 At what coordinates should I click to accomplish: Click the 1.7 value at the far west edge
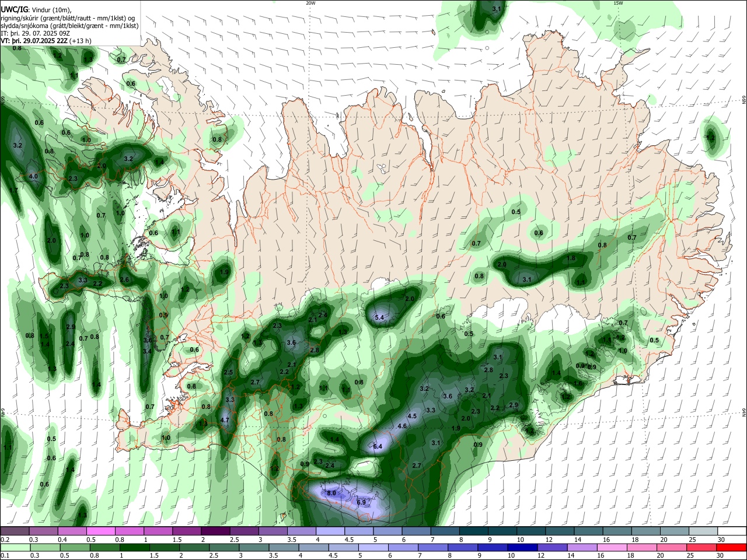[14, 190]
